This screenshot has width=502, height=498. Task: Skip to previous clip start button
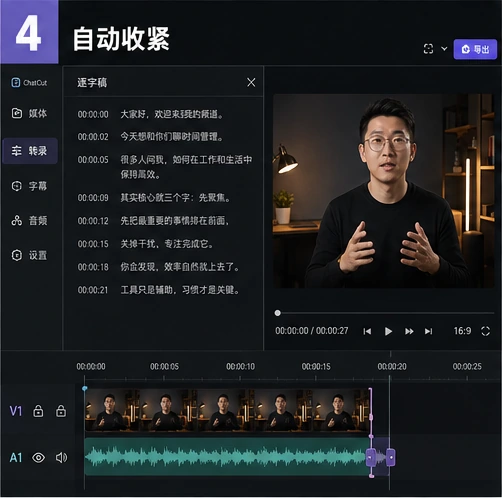367,331
